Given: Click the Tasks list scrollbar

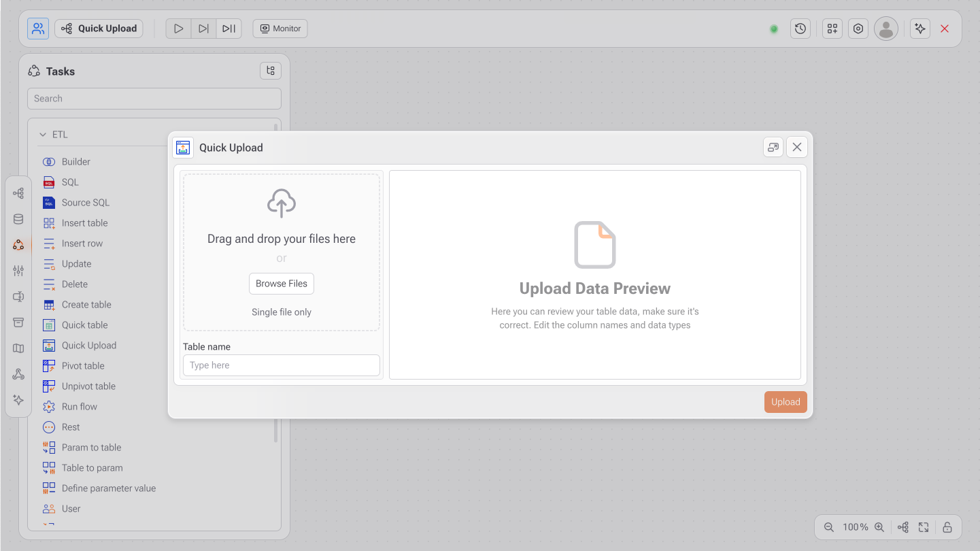Looking at the screenshot, I should 275,430.
